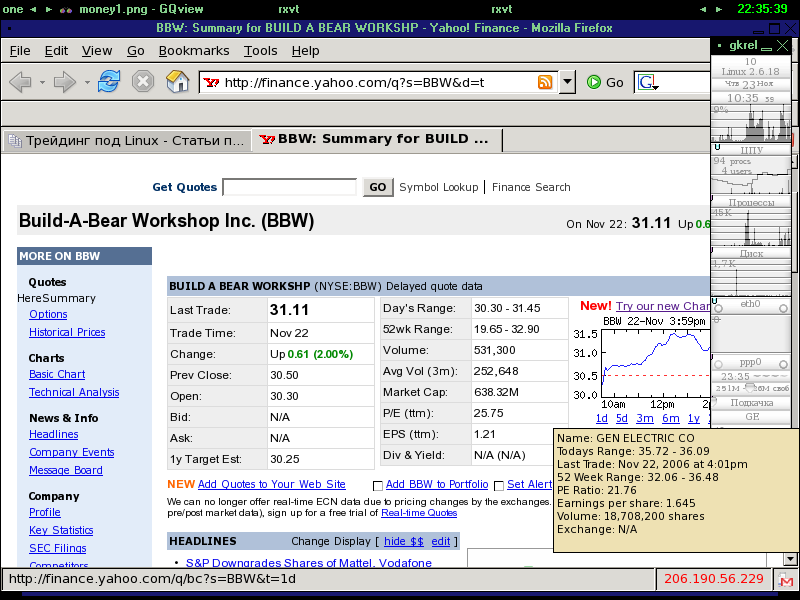Click the Stop loading icon
This screenshot has width=800, height=600.
[143, 82]
